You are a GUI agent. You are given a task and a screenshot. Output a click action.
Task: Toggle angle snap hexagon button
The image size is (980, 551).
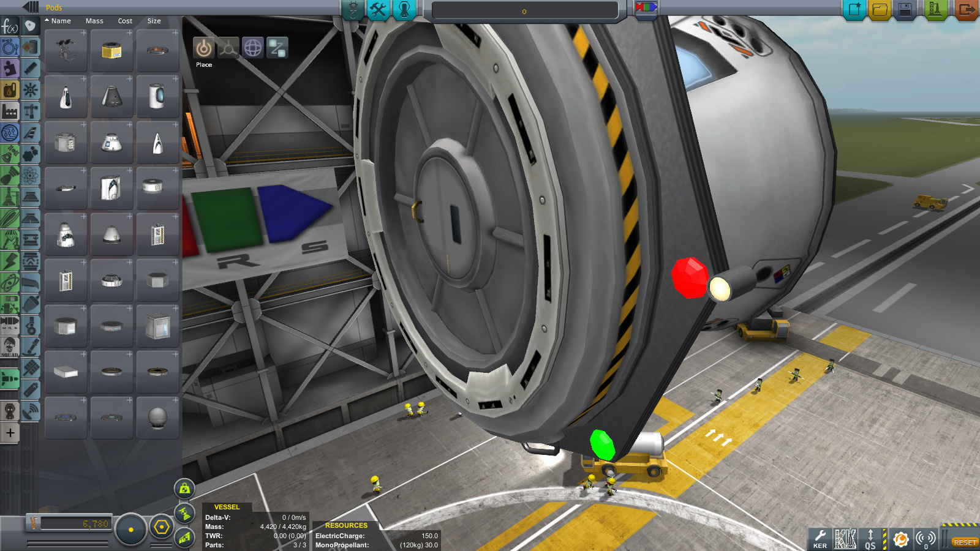click(162, 527)
